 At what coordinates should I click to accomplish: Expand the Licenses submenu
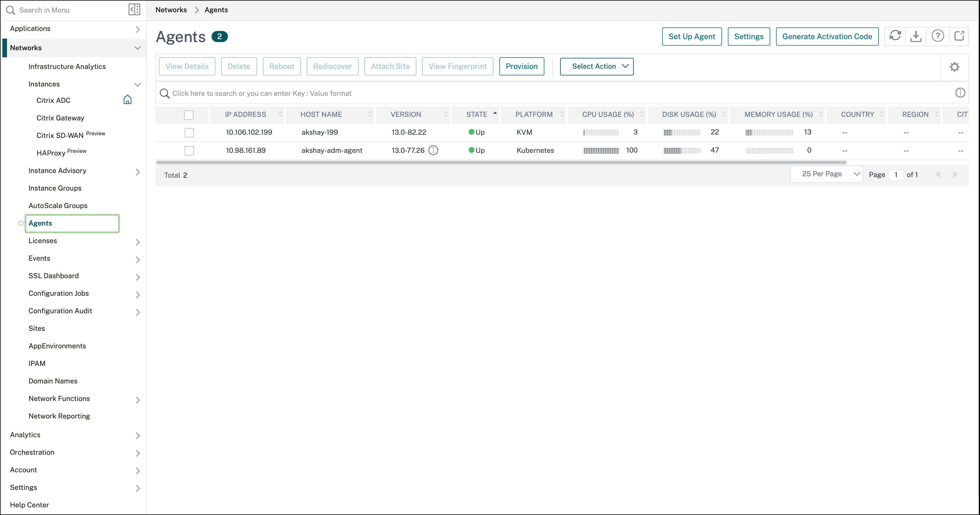click(x=138, y=242)
